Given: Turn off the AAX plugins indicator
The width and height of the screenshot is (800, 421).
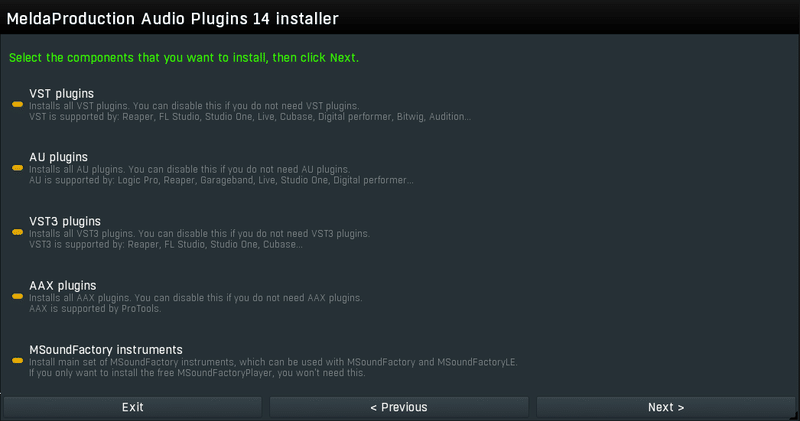Looking at the screenshot, I should point(17,296).
